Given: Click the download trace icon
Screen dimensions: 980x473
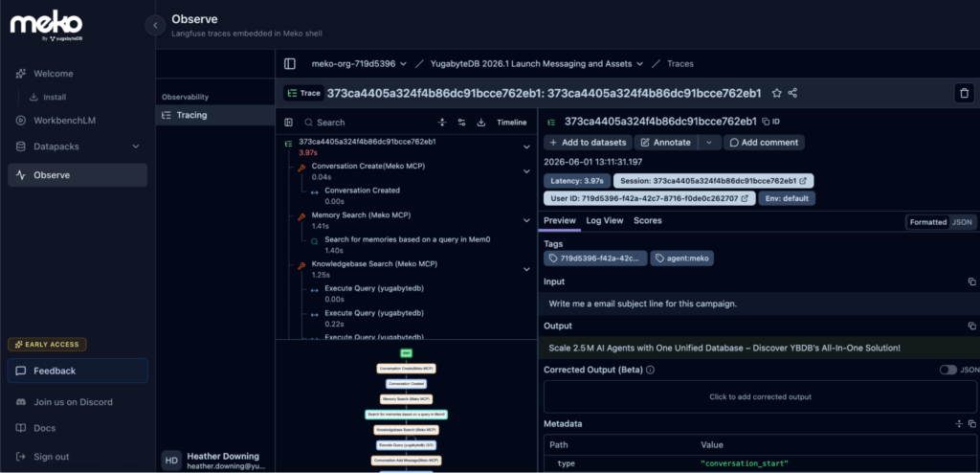Looking at the screenshot, I should pyautogui.click(x=481, y=123).
